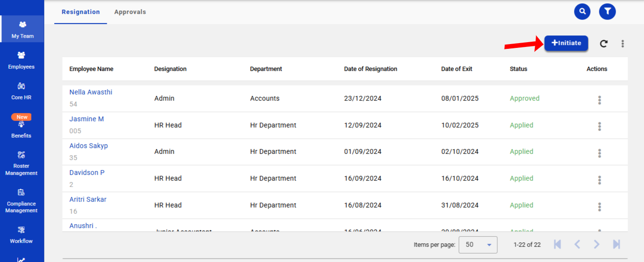Click the refresh icon beside Initiate
This screenshot has width=644, height=262.
pyautogui.click(x=604, y=44)
